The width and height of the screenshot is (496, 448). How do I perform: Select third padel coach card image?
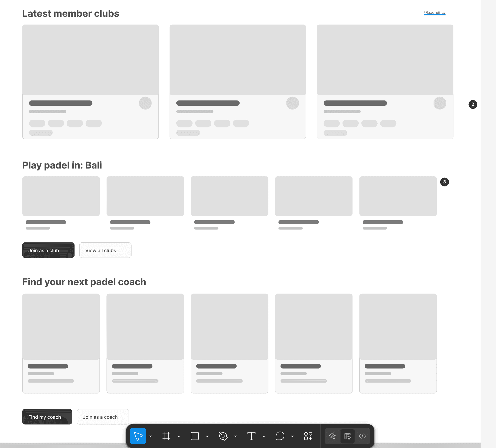pyautogui.click(x=229, y=327)
